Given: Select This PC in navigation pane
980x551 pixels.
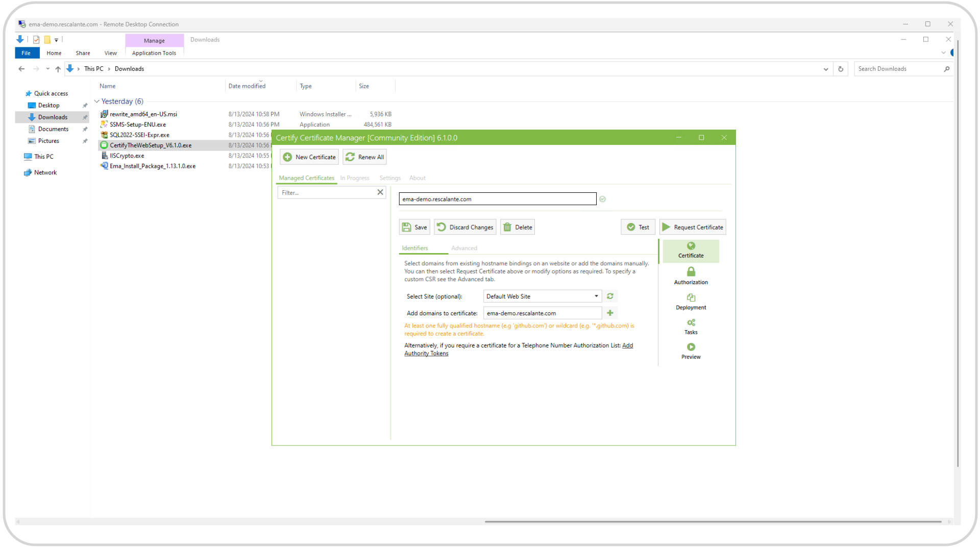Looking at the screenshot, I should pos(43,157).
